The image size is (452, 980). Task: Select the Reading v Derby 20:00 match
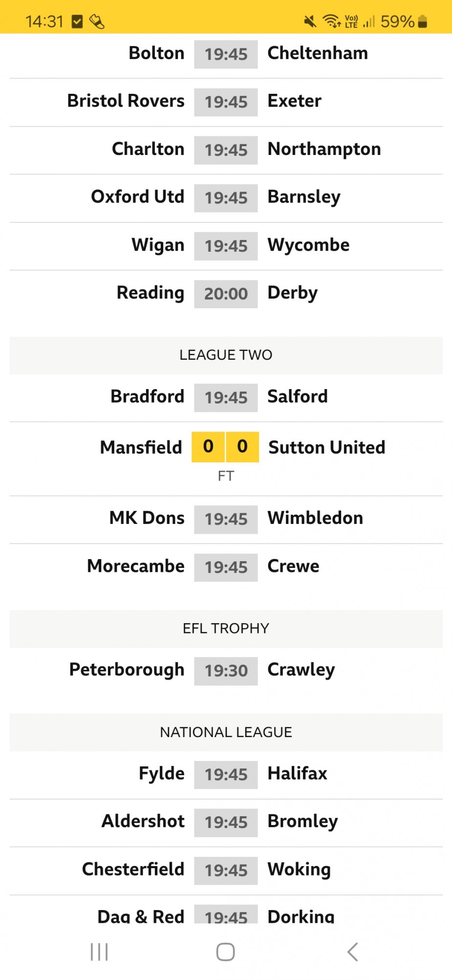226,293
